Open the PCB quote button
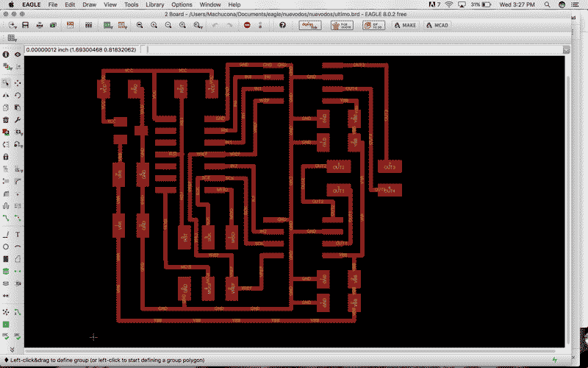588x368 pixels. [342, 25]
